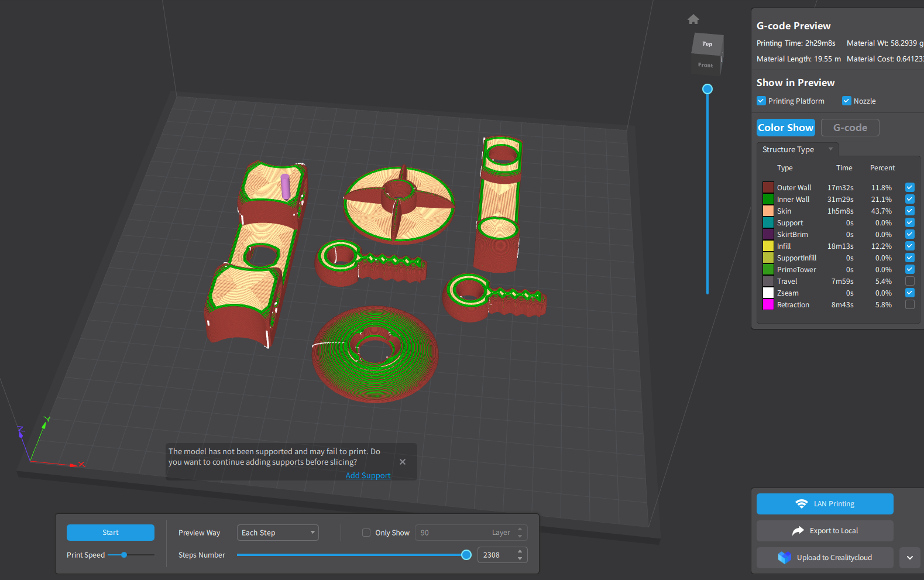Switch to the G-code tab
This screenshot has width=924, height=580.
click(x=850, y=128)
